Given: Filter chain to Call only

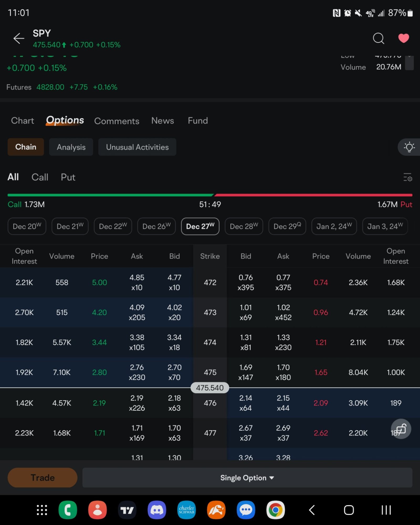Looking at the screenshot, I should [x=40, y=177].
